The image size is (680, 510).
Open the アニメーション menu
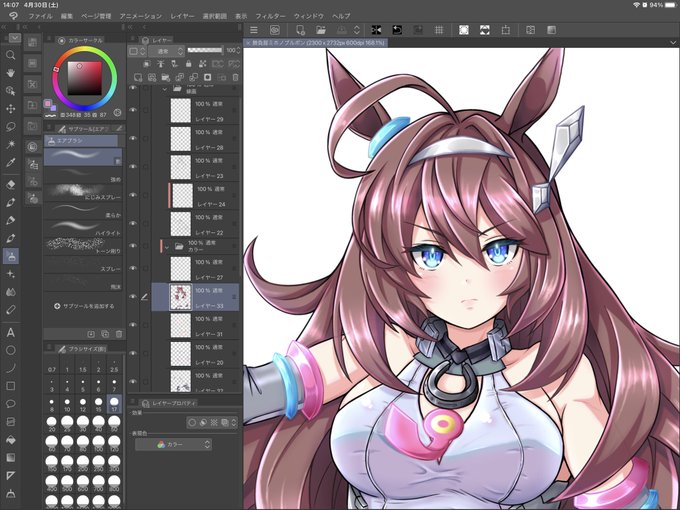141,16
